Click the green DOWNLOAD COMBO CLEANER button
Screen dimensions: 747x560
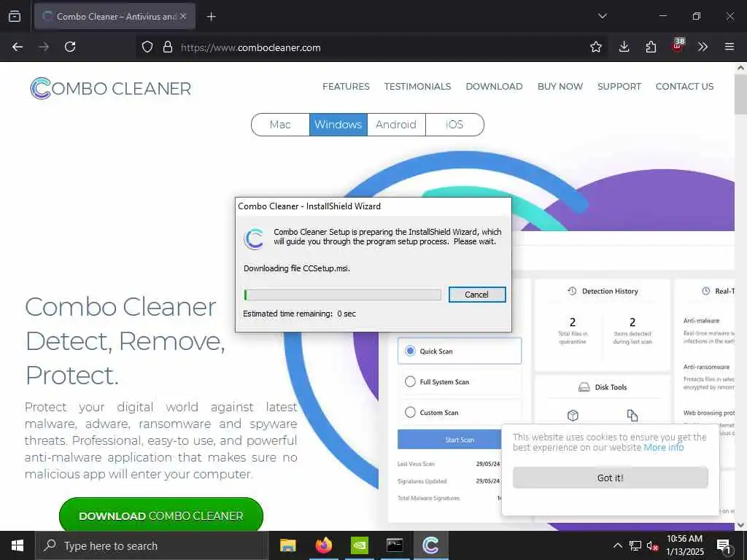click(161, 516)
